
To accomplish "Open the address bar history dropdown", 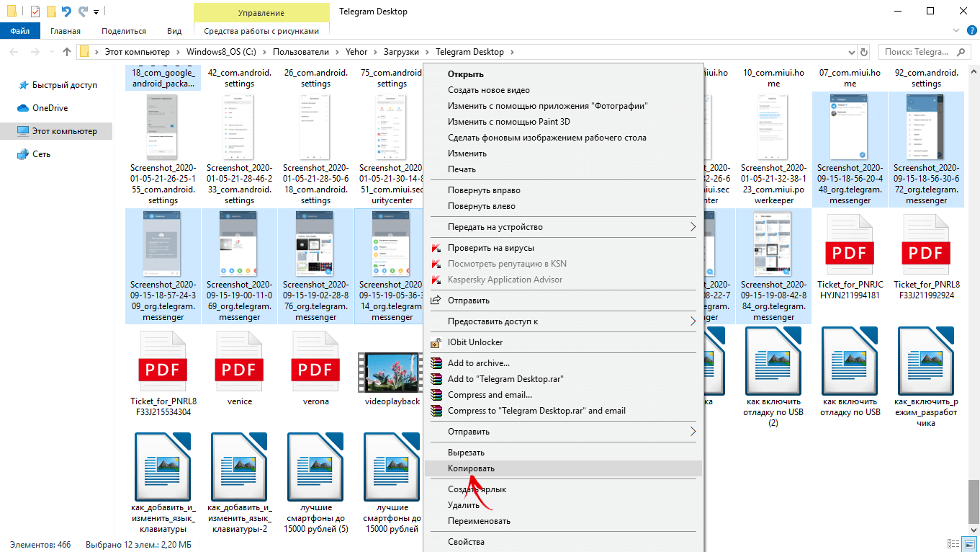I will pyautogui.click(x=850, y=52).
